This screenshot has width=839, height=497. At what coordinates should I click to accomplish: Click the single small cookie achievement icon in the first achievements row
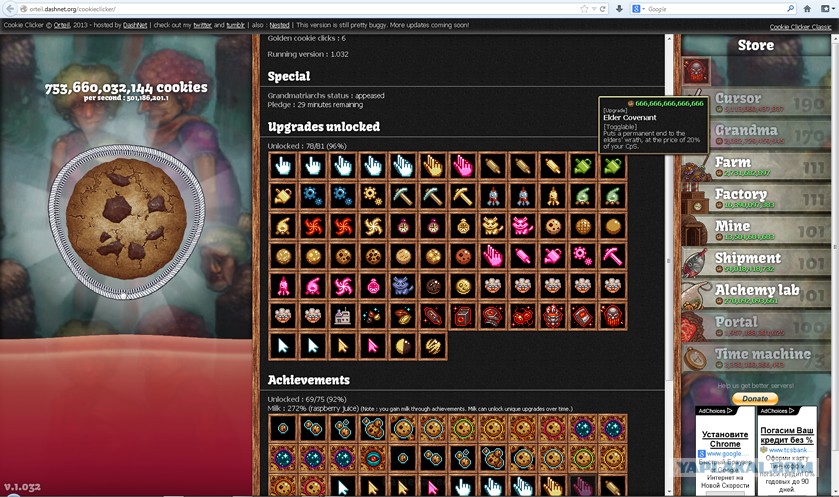tap(283, 428)
